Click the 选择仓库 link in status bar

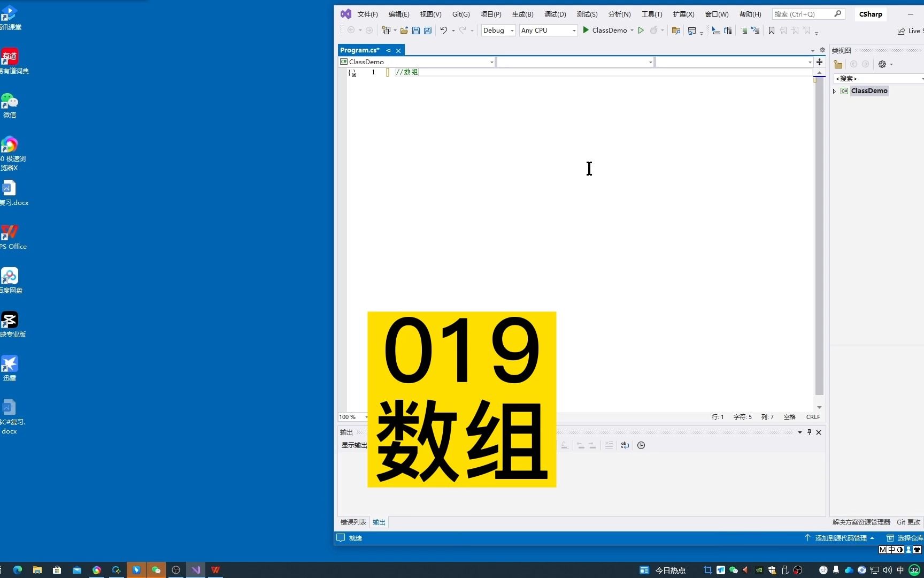(x=910, y=538)
